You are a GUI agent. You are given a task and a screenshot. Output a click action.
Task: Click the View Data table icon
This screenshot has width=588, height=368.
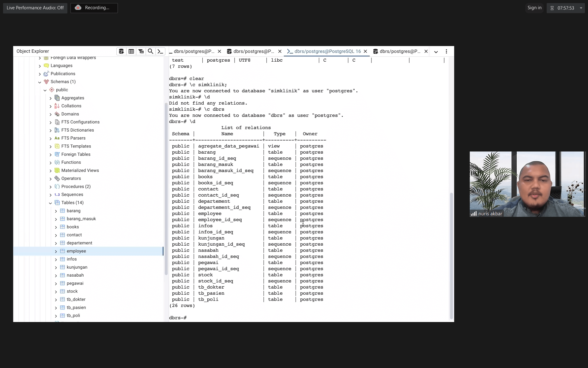(x=131, y=51)
